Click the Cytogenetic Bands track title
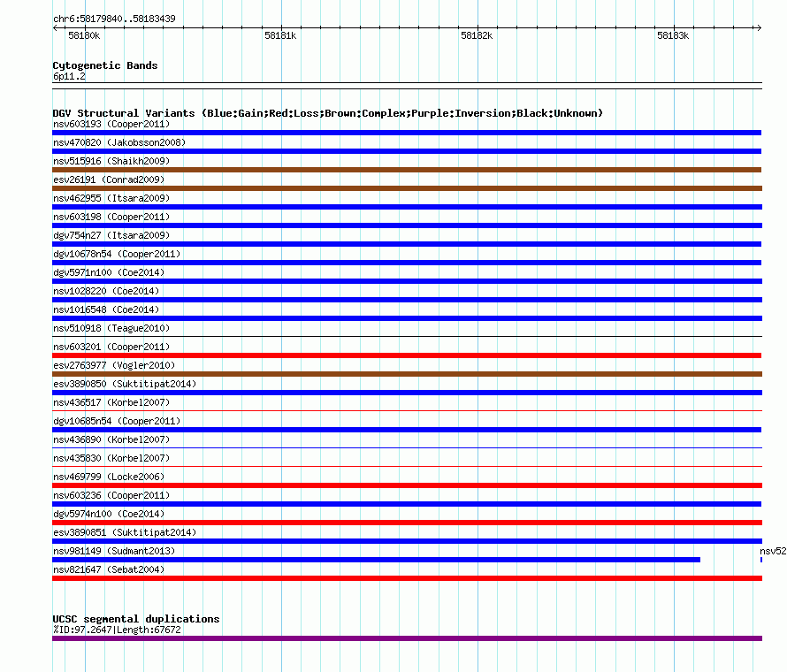The width and height of the screenshot is (787, 672). click(105, 65)
